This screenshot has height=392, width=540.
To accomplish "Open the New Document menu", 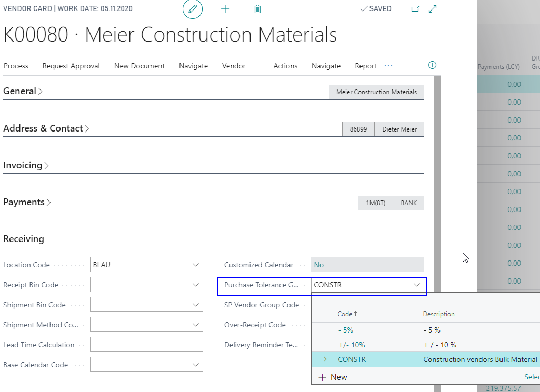I will 139,66.
